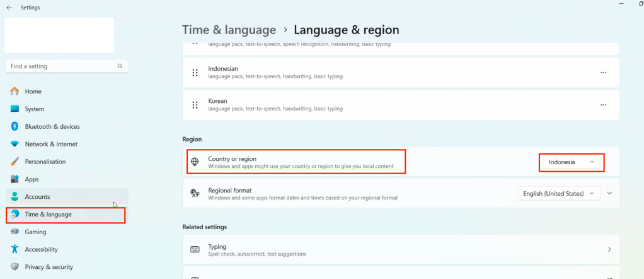
Task: Expand the Regional format section chevron
Action: pos(609,194)
